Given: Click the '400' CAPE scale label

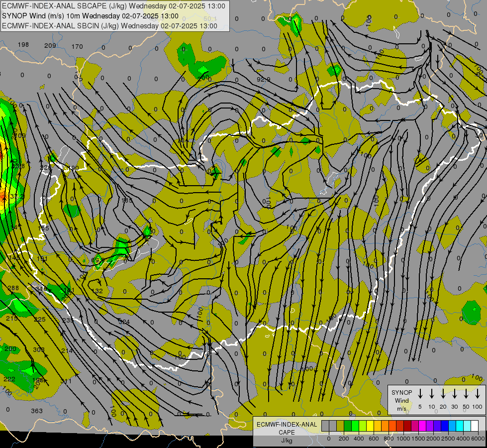Looking at the screenshot, I should pyautogui.click(x=359, y=439).
